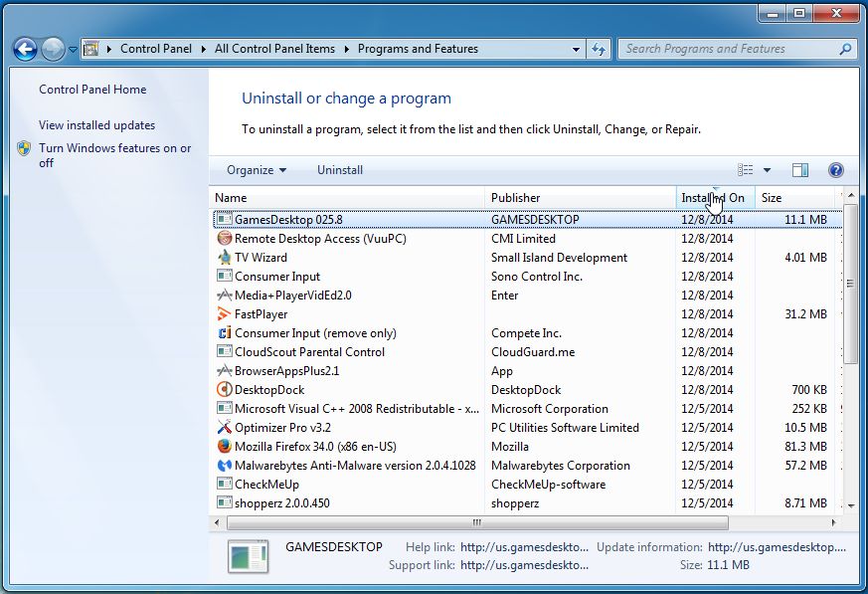The image size is (868, 594).
Task: Click the CheckMeUp-software publisher cell
Action: (548, 484)
